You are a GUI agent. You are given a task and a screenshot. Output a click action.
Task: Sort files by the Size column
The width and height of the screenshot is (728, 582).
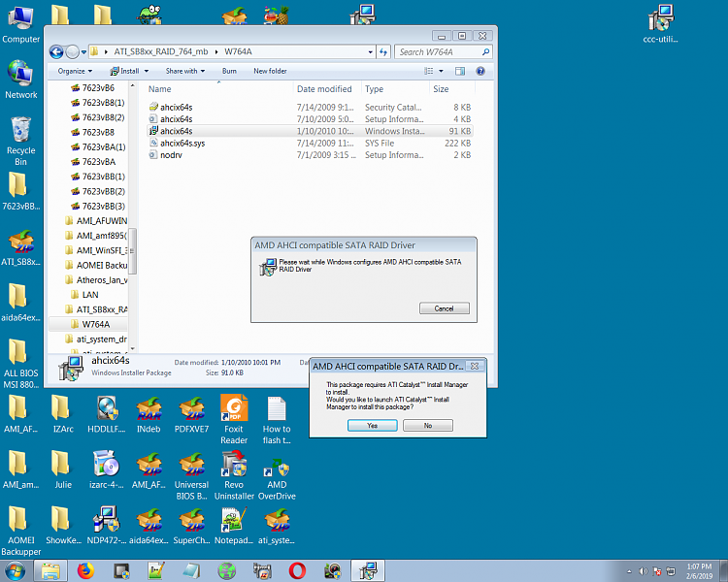(452, 89)
